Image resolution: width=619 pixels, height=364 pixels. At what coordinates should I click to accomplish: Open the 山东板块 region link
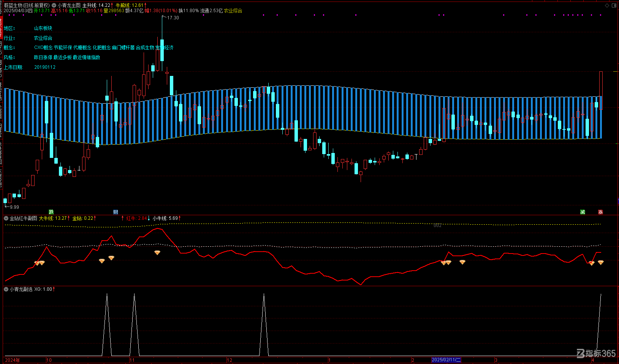(43, 28)
